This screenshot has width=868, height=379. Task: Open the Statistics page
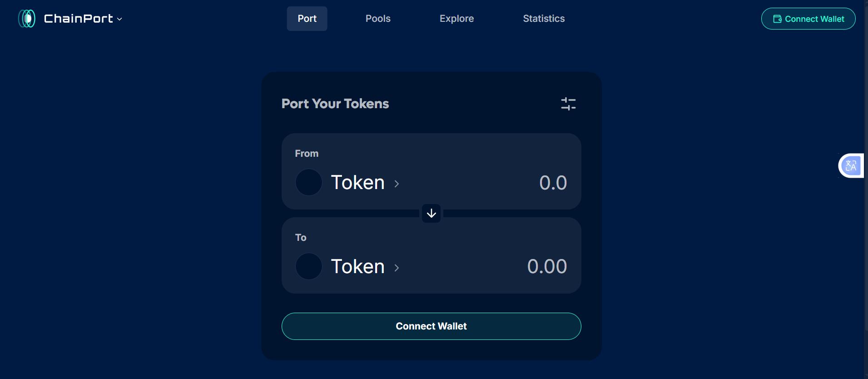pos(544,18)
